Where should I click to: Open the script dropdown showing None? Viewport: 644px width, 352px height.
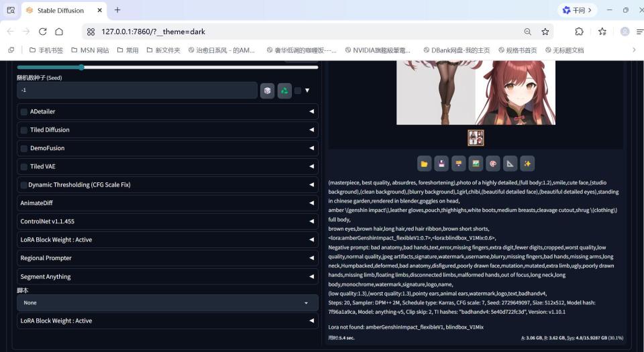click(168, 303)
